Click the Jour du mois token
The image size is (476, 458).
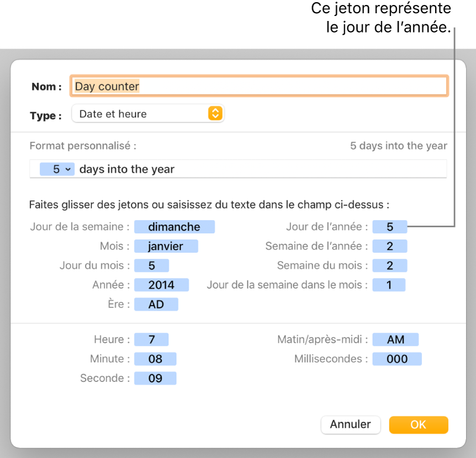(x=151, y=265)
